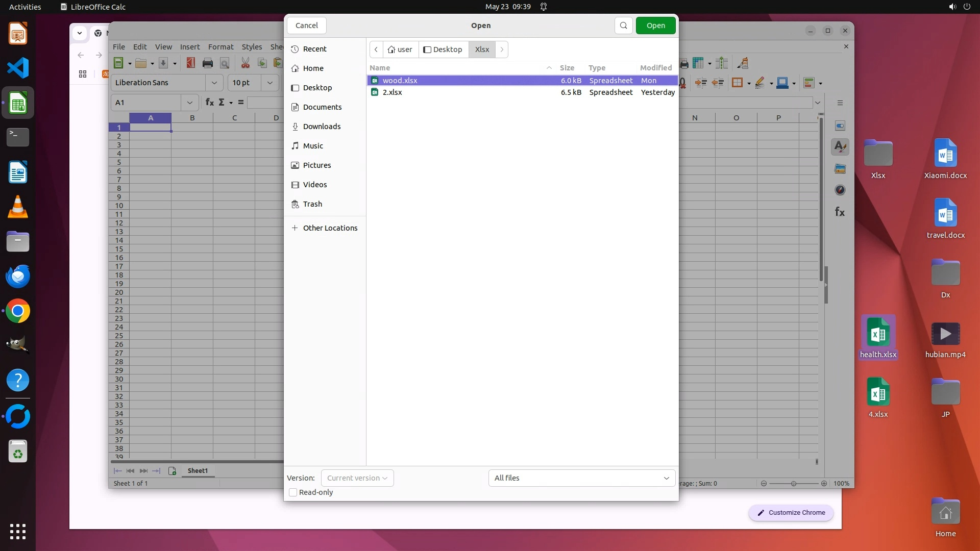Click Export as PDF toolbar icon
Viewport: 980px width, 551px height.
[x=190, y=63]
